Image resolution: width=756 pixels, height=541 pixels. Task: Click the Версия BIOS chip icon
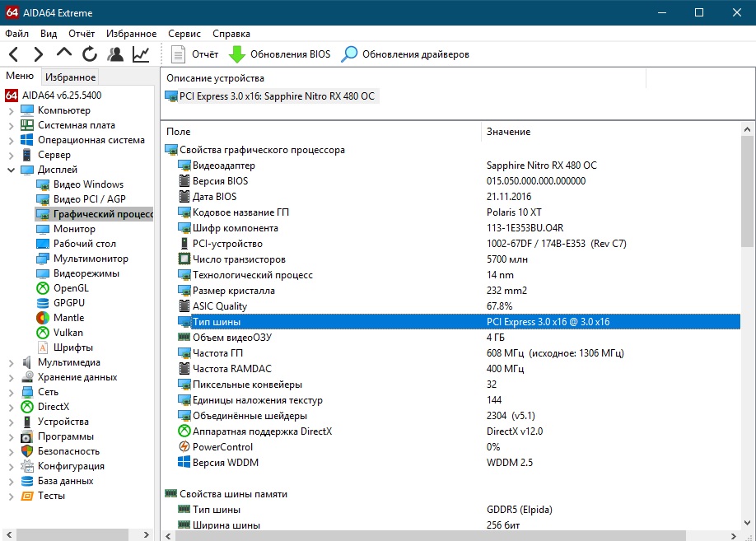[184, 181]
